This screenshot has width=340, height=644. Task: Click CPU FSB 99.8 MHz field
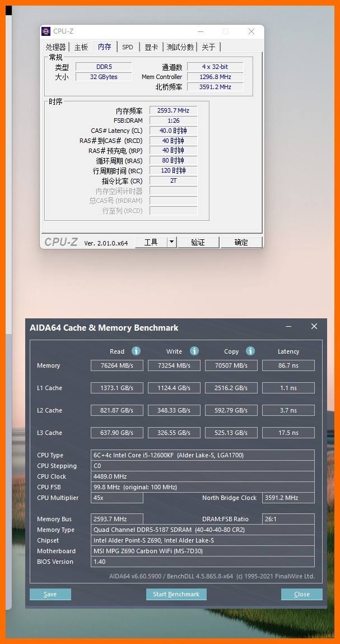click(x=203, y=487)
